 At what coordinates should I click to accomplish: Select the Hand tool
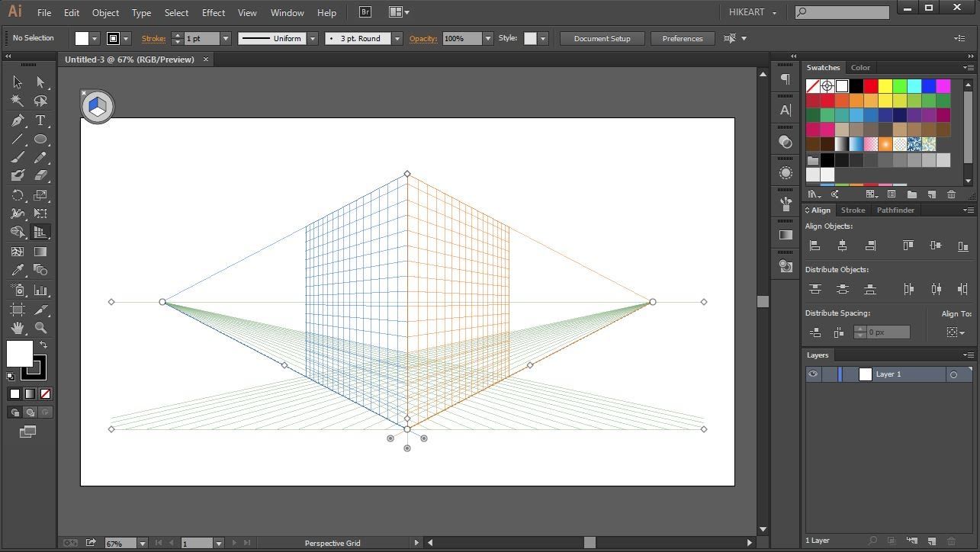pos(18,328)
